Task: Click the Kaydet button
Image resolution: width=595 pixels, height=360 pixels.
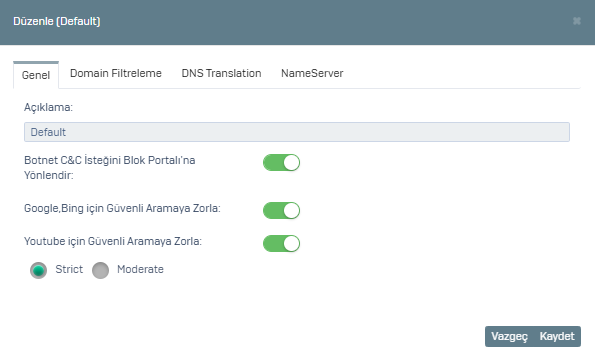Action: 557,336
